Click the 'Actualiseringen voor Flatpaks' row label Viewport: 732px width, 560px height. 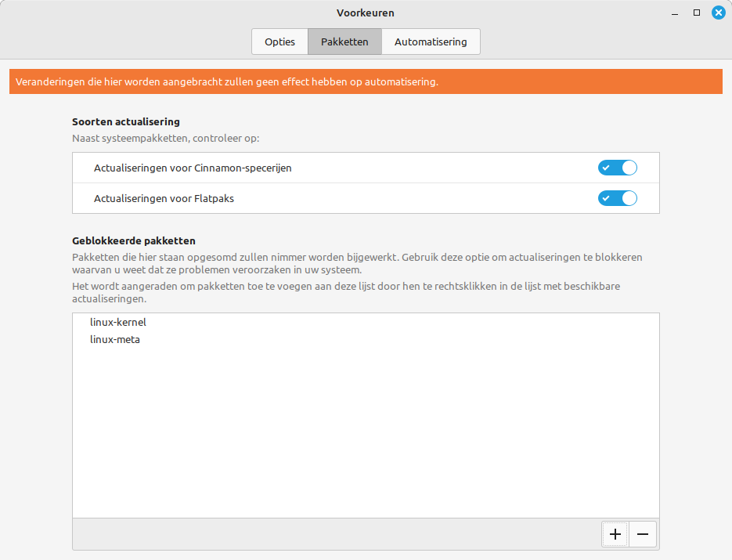pos(164,198)
